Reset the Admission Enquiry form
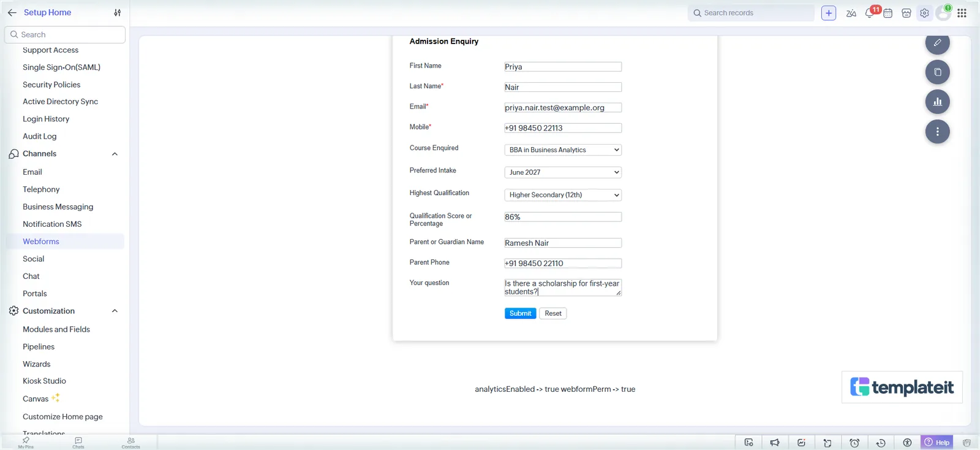Image resolution: width=980 pixels, height=450 pixels. click(x=553, y=313)
